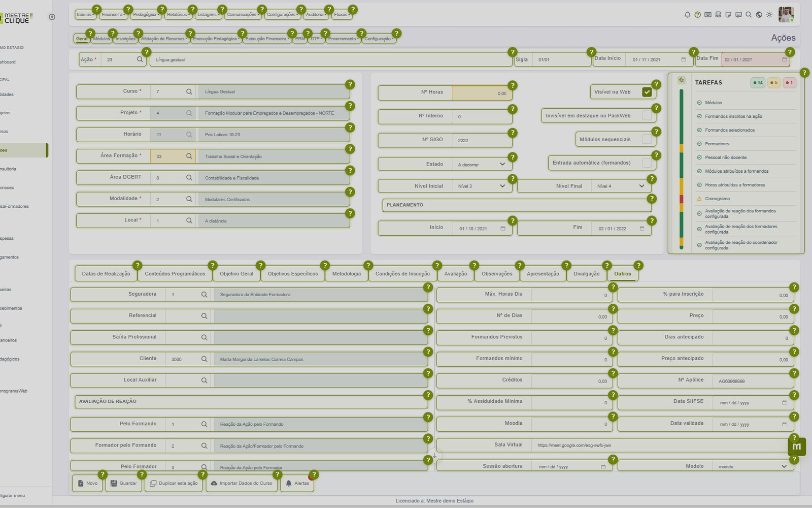Open the Nível Final dropdown

[x=621, y=186]
